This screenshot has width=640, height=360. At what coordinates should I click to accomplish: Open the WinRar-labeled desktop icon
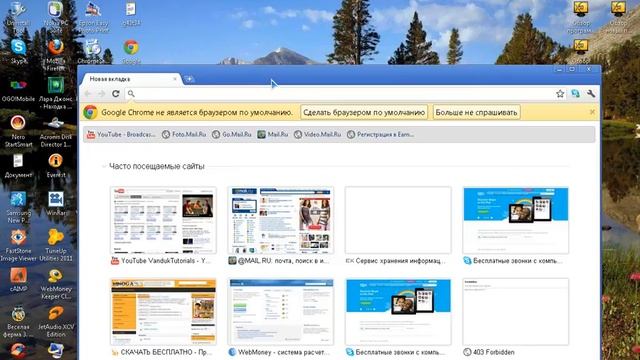[56, 204]
